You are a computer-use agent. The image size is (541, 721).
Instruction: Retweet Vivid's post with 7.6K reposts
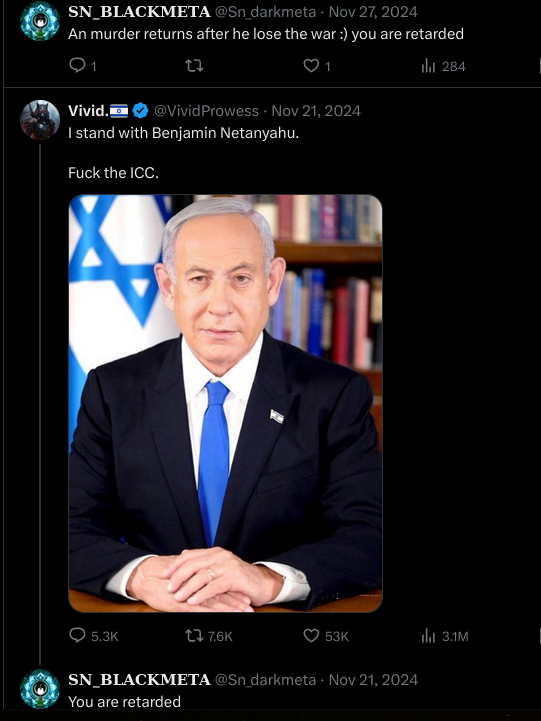[x=209, y=636]
